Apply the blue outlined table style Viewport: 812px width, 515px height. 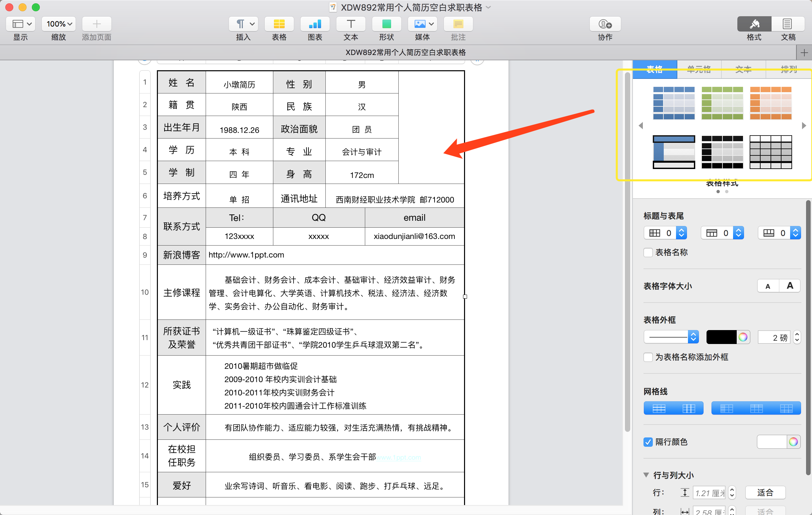674,152
